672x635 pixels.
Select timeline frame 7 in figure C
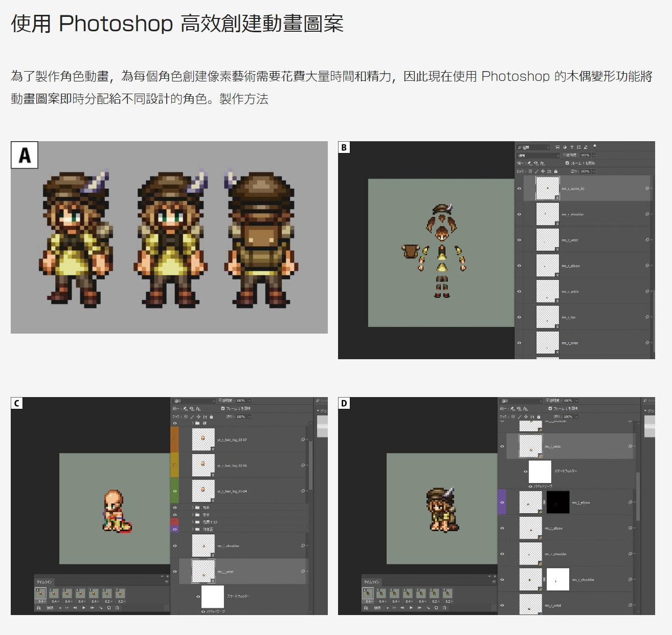120,594
